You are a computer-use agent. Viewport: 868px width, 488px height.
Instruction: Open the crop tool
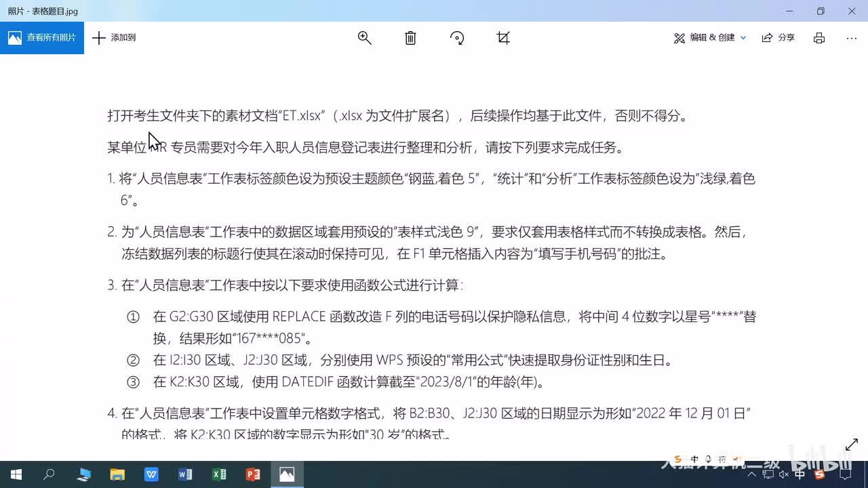coord(503,38)
